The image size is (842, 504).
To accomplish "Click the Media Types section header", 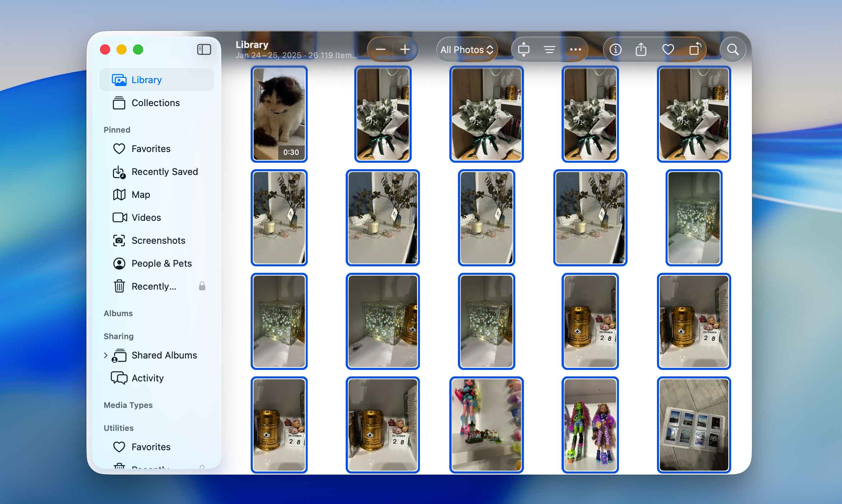I will tap(128, 405).
